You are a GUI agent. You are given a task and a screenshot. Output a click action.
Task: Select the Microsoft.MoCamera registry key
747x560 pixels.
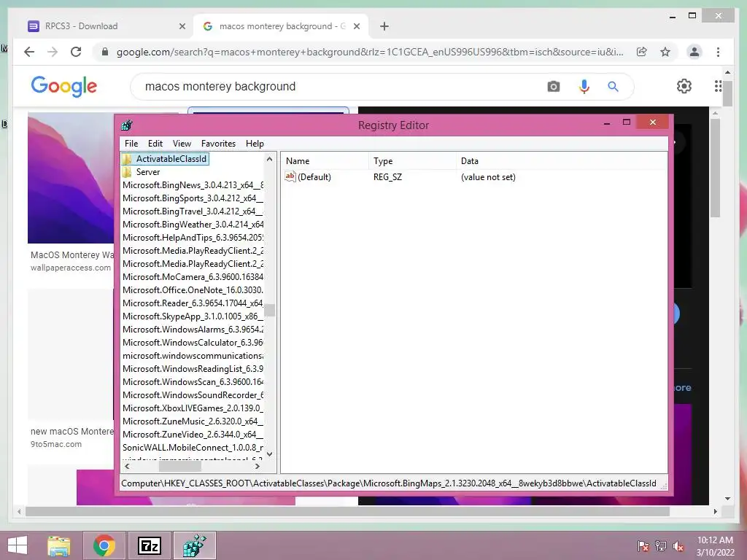tap(193, 276)
